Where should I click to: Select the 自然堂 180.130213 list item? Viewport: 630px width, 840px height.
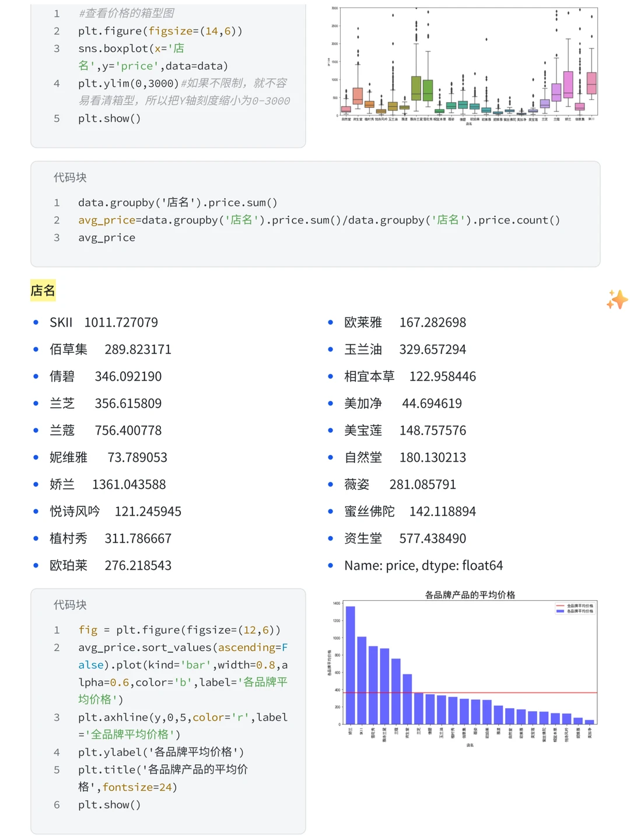405,457
